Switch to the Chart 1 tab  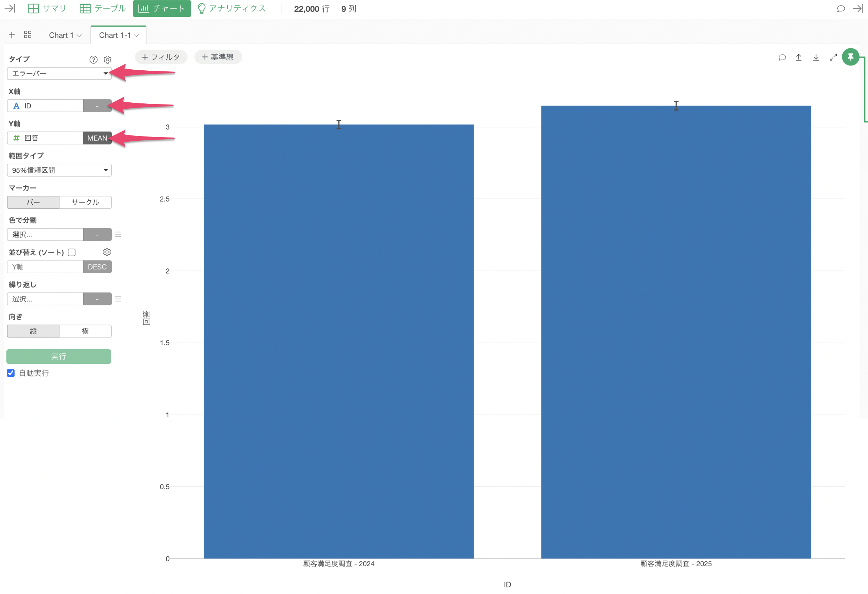[65, 35]
